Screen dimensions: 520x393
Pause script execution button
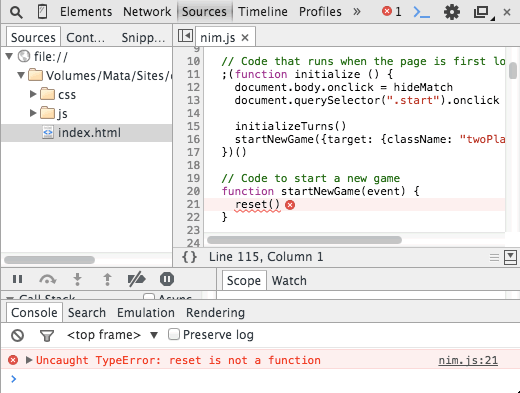click(17, 279)
